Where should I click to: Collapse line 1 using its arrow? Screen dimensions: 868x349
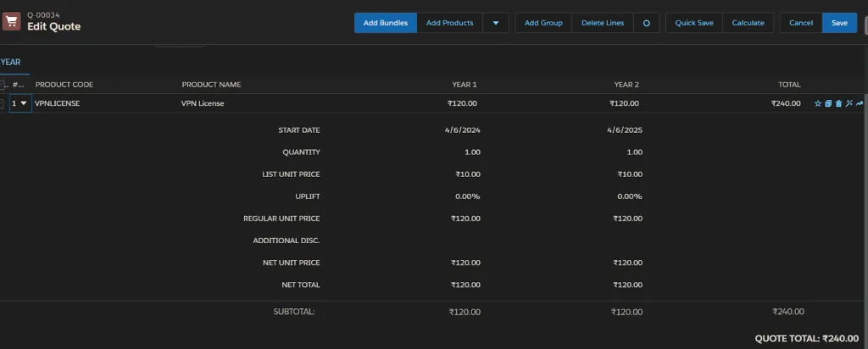click(23, 102)
